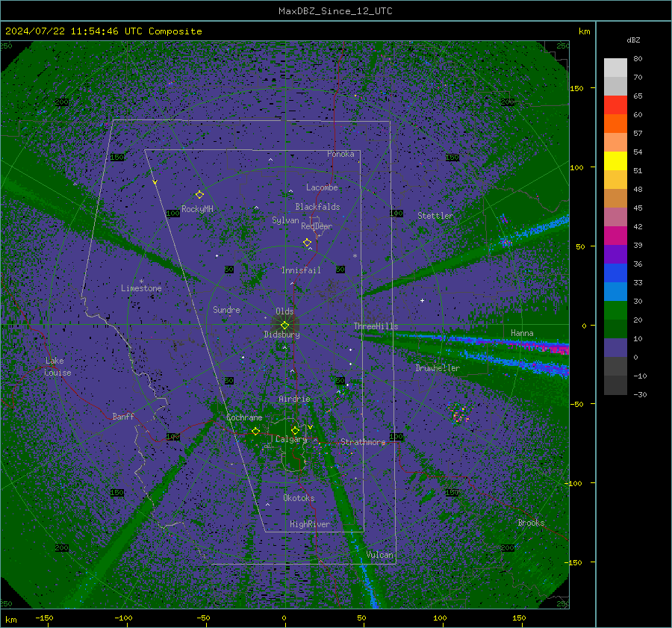Click the Stettler city label
The height and width of the screenshot is (628, 672).
pos(435,216)
